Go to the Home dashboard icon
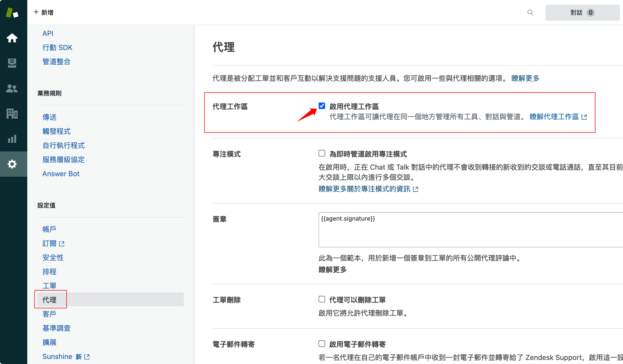Image resolution: width=623 pixels, height=364 pixels. pos(12,38)
